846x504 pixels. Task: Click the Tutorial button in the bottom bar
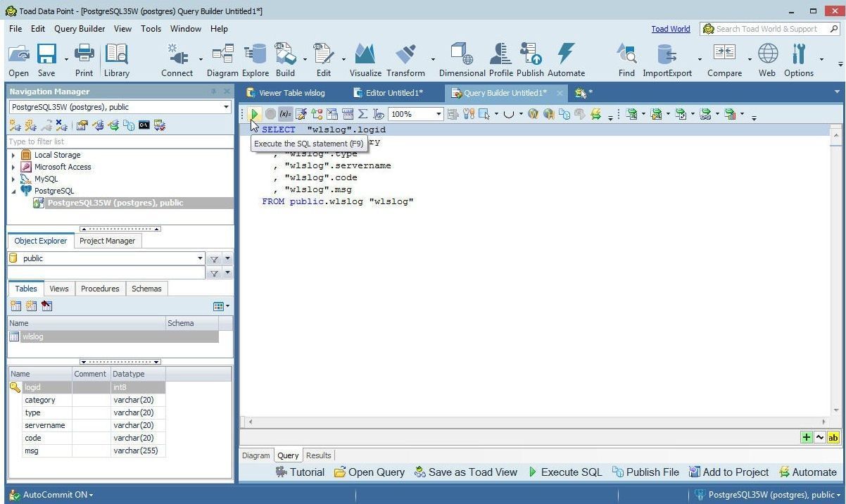(301, 472)
